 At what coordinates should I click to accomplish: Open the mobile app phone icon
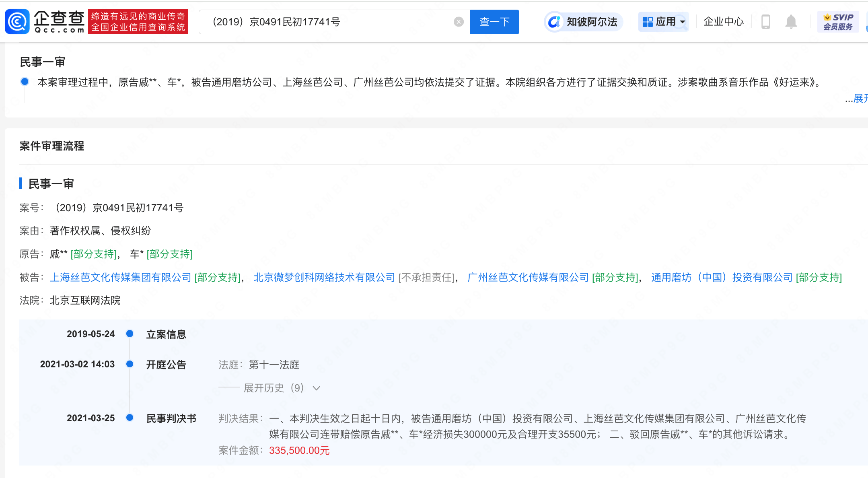point(766,22)
